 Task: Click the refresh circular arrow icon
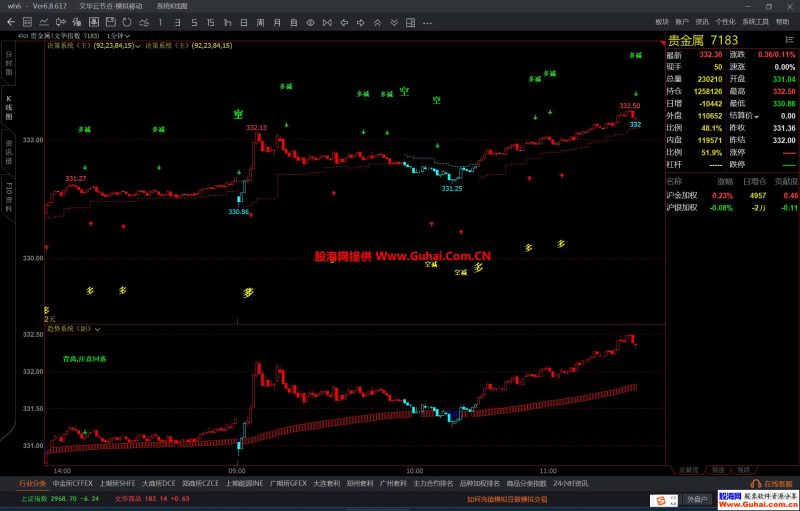(x=127, y=22)
